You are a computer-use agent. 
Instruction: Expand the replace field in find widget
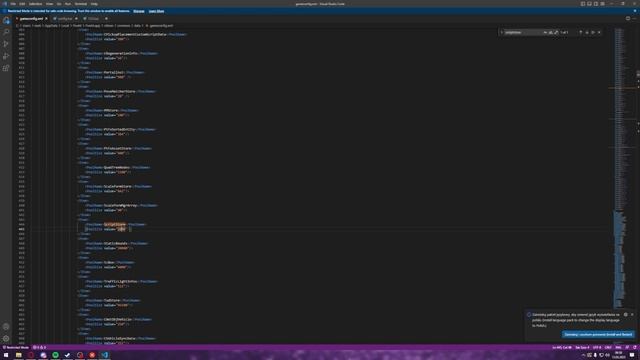(502, 32)
